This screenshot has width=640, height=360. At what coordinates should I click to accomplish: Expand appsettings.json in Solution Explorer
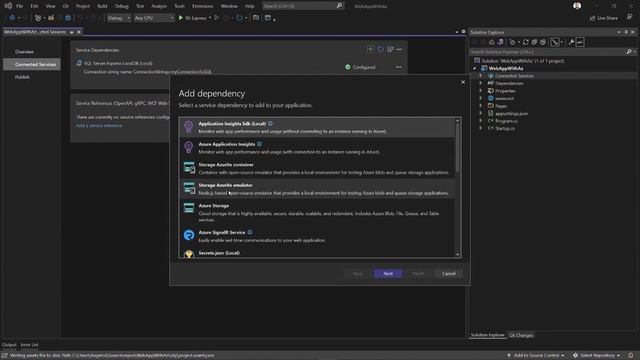(481, 113)
